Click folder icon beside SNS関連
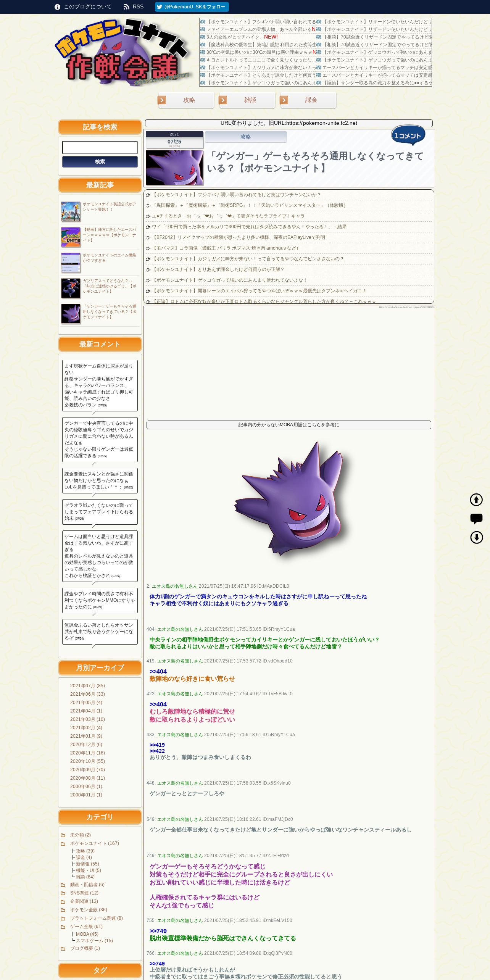 63,893
